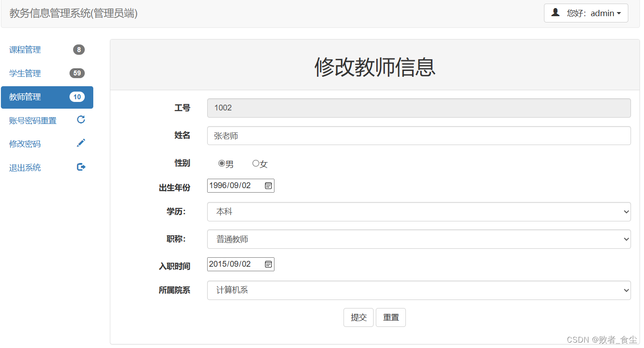Open calendar picker for 入职时间 date

click(268, 264)
